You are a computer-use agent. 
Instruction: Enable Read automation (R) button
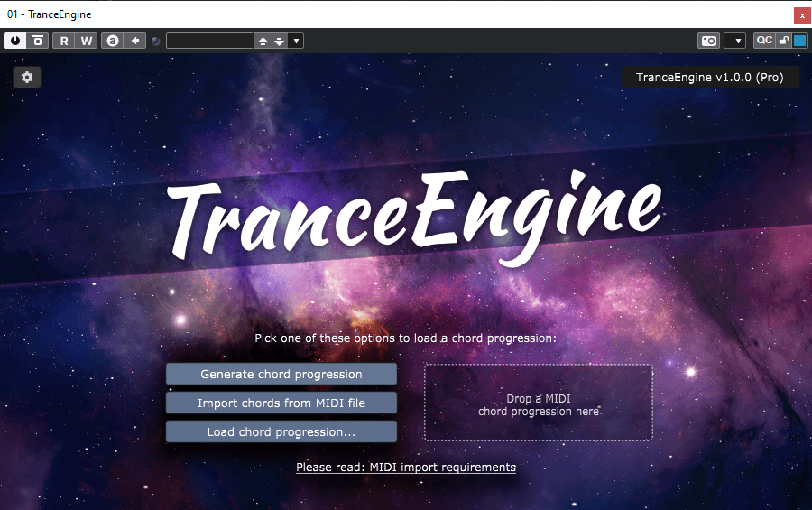point(64,41)
